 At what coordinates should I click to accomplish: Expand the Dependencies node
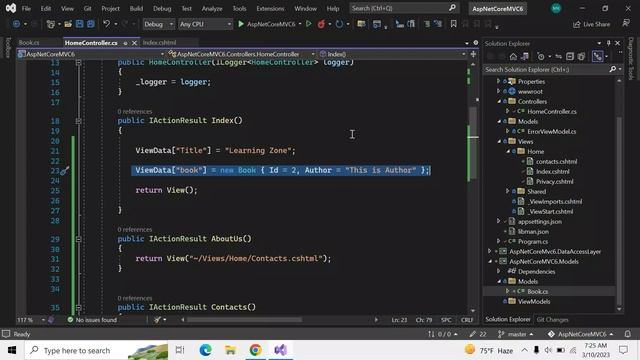click(498, 271)
